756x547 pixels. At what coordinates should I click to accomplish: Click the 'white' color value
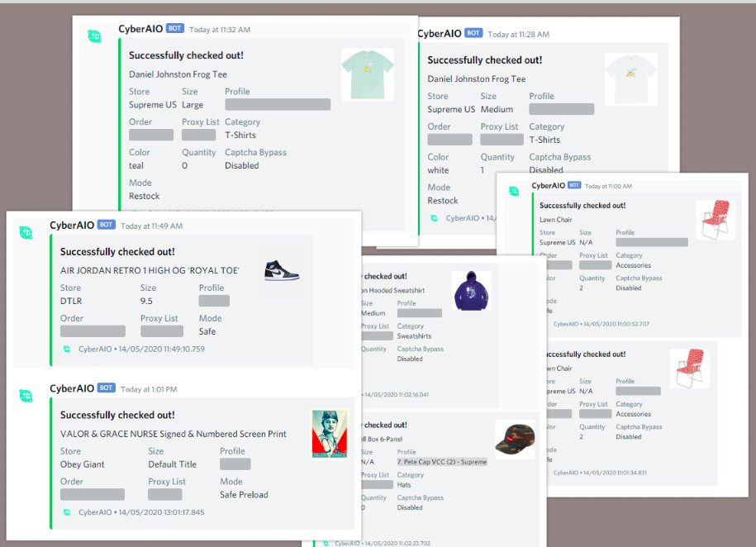pos(438,170)
